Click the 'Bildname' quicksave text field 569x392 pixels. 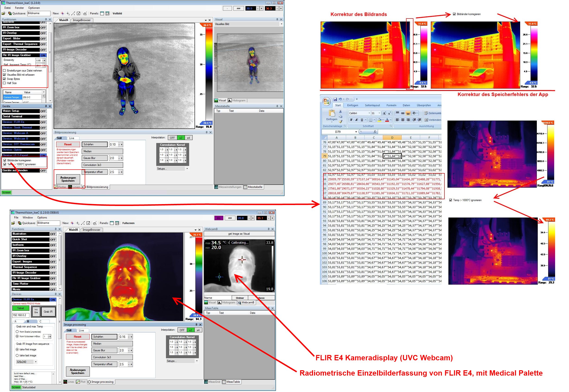(x=39, y=13)
